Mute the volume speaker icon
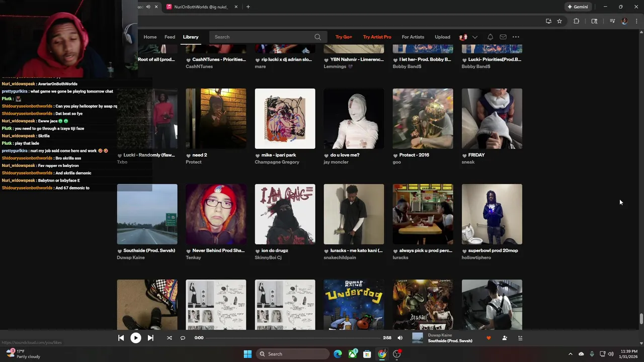The height and width of the screenshot is (362, 644). click(x=400, y=338)
